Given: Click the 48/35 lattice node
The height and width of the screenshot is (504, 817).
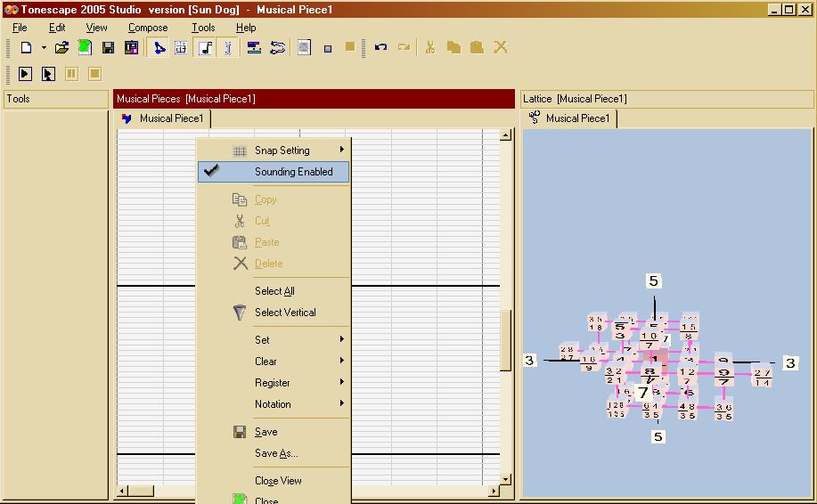Looking at the screenshot, I should coord(687,411).
